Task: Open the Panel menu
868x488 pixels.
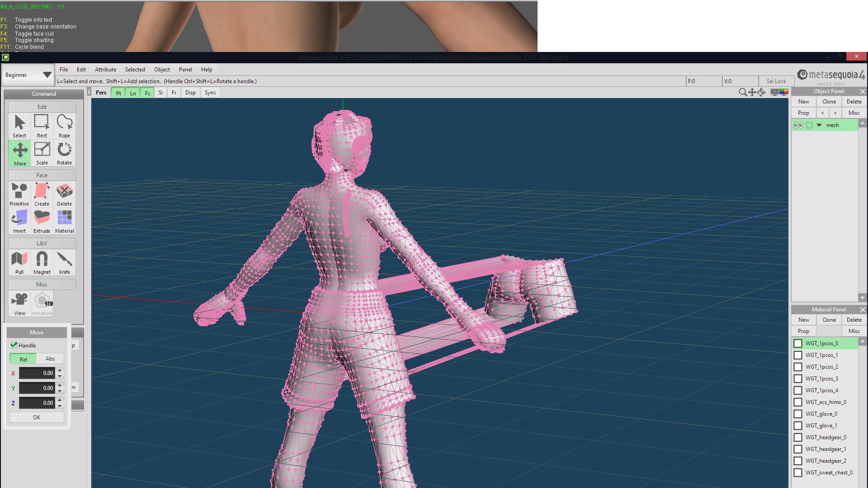Action: (x=185, y=70)
